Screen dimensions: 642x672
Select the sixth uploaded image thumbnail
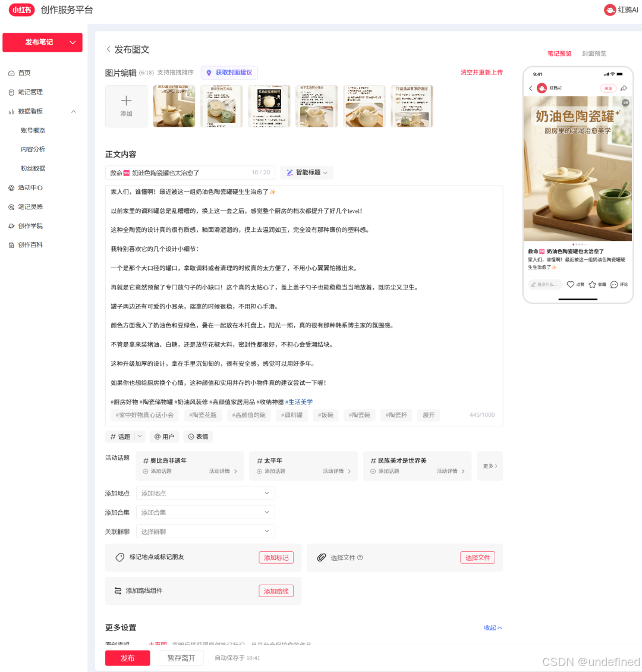coord(411,106)
